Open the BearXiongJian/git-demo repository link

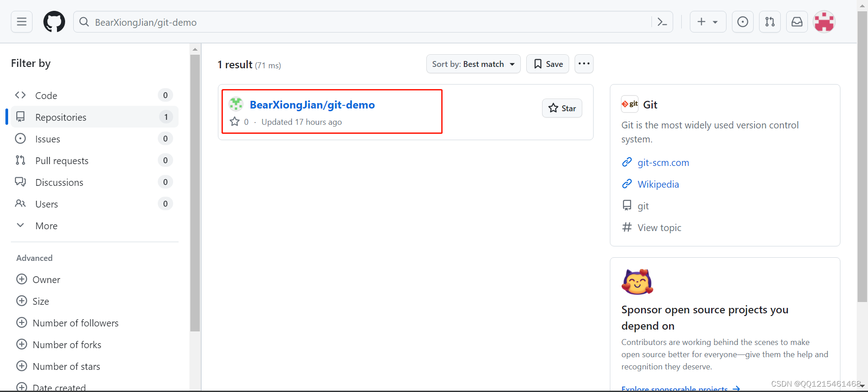(x=312, y=105)
